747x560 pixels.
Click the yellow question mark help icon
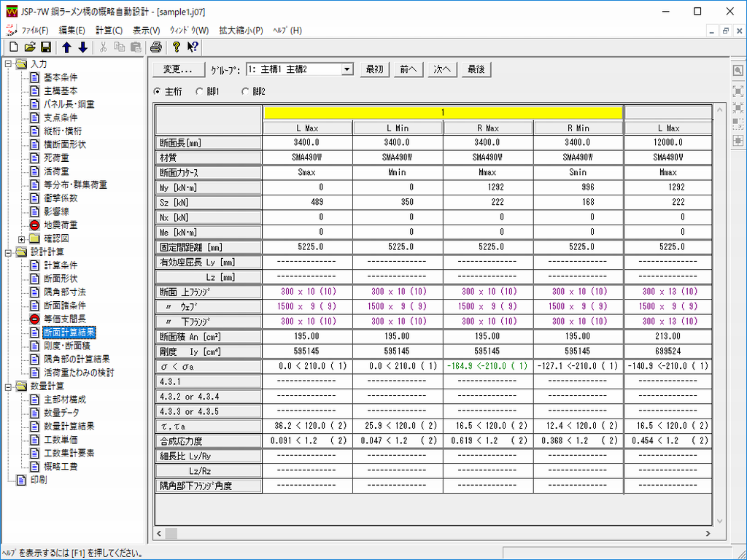[176, 47]
